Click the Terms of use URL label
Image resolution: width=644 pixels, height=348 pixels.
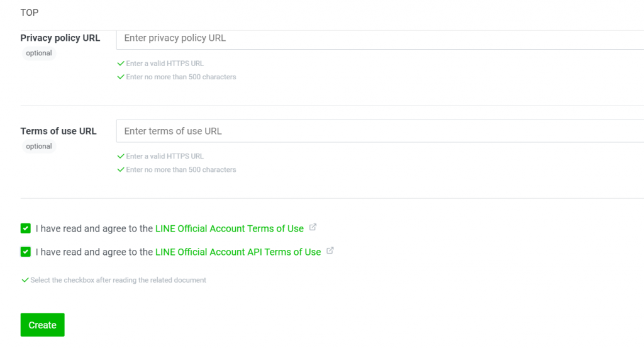tap(58, 131)
